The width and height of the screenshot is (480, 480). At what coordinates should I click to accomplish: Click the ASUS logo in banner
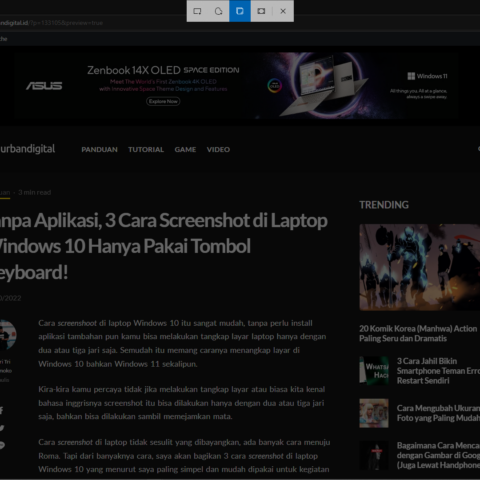(44, 86)
